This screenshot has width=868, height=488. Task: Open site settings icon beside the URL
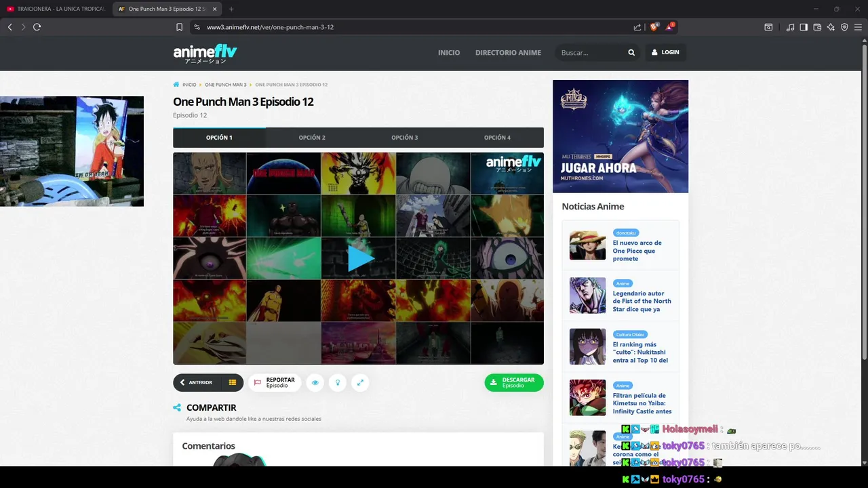pos(197,27)
